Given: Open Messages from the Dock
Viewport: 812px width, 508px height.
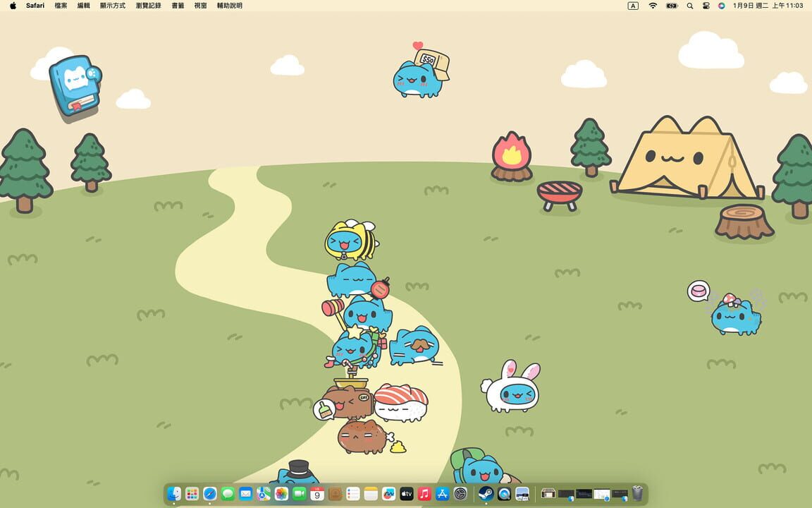Looking at the screenshot, I should click(x=227, y=494).
